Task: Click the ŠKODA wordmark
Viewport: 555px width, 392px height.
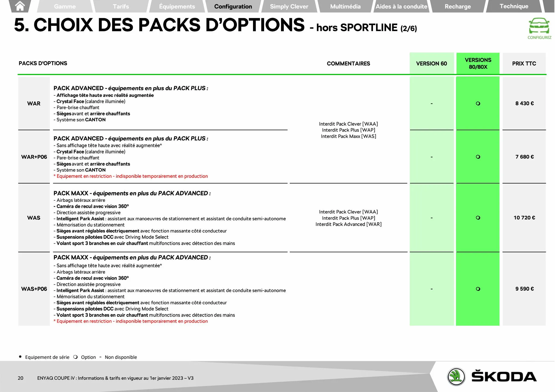Action: point(504,377)
